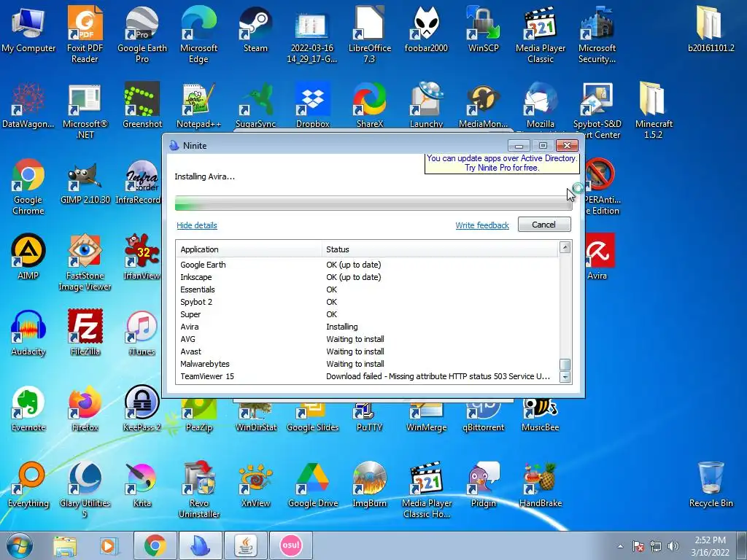The height and width of the screenshot is (560, 747).
Task: Select the Greenshot shortcut
Action: 142,105
